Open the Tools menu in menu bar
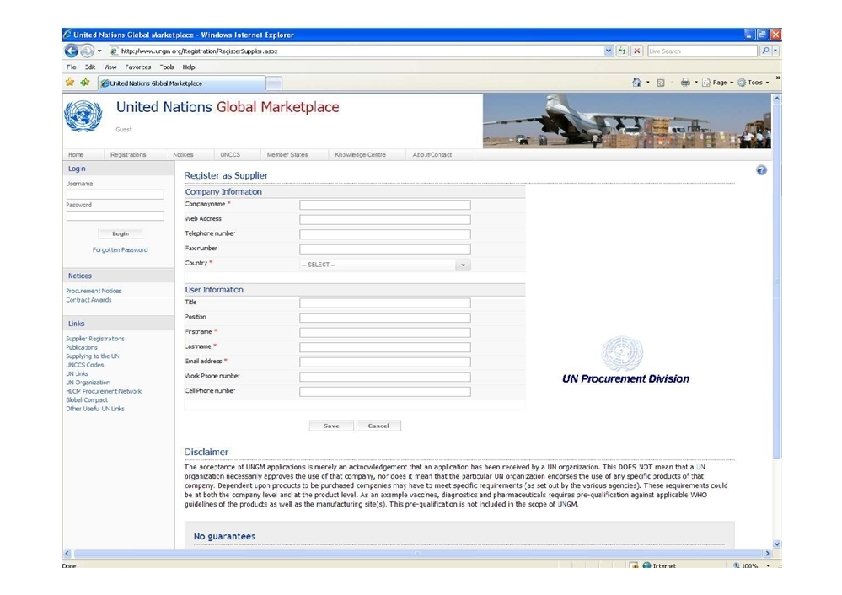This screenshot has height=595, width=842. [167, 67]
